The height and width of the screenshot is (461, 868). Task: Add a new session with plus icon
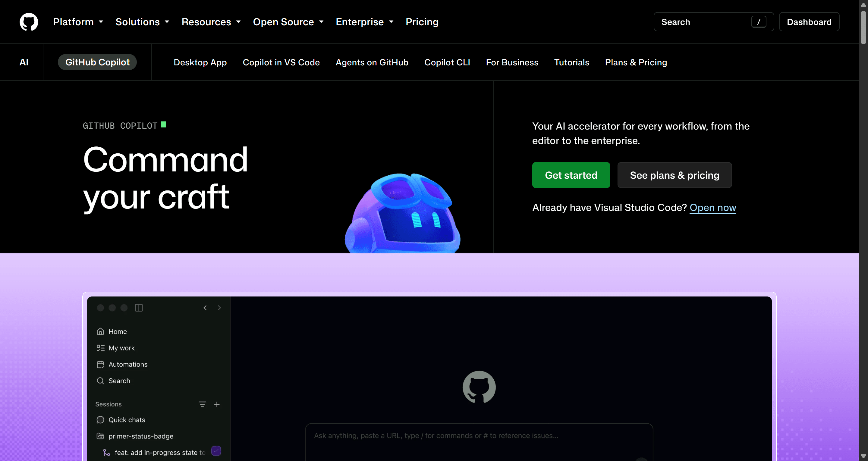tap(217, 404)
